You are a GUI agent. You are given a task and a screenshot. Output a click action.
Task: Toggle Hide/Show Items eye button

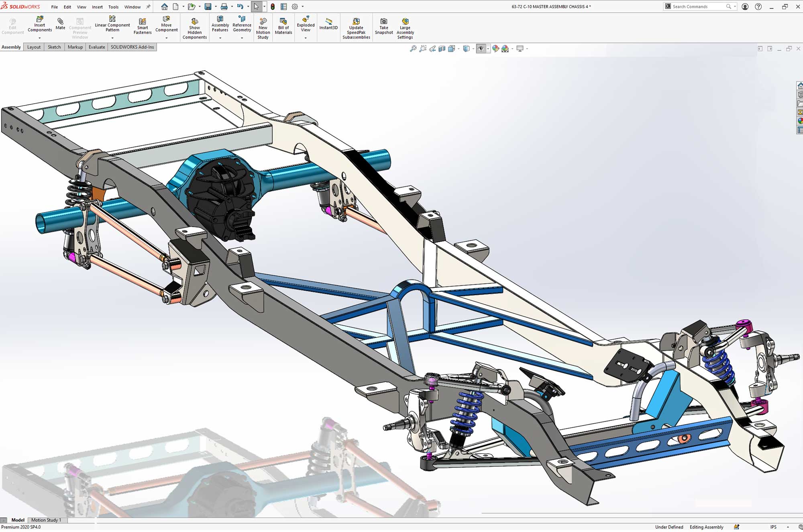point(481,49)
